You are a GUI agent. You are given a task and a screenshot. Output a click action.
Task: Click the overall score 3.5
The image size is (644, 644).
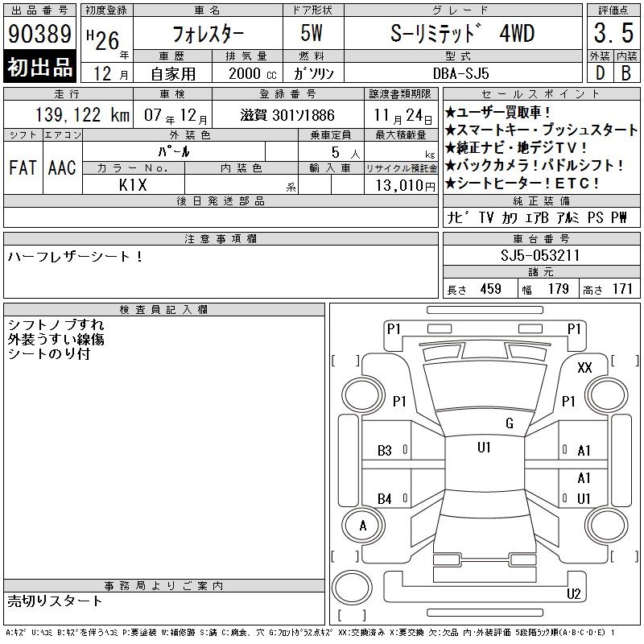pyautogui.click(x=613, y=33)
